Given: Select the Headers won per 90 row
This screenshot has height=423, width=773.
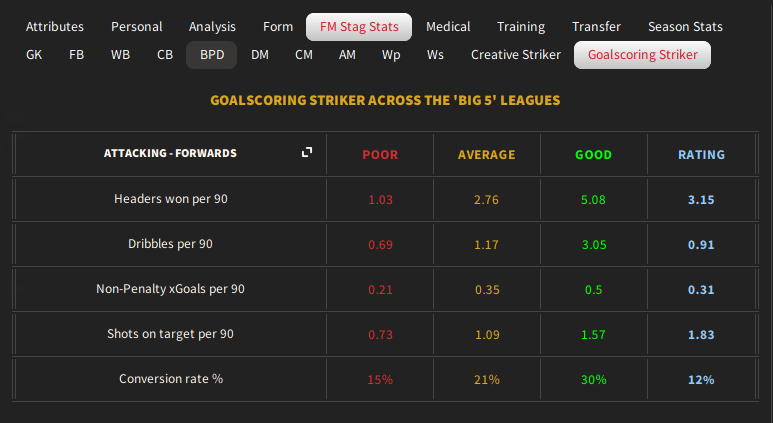Looking at the screenshot, I should coord(171,199).
